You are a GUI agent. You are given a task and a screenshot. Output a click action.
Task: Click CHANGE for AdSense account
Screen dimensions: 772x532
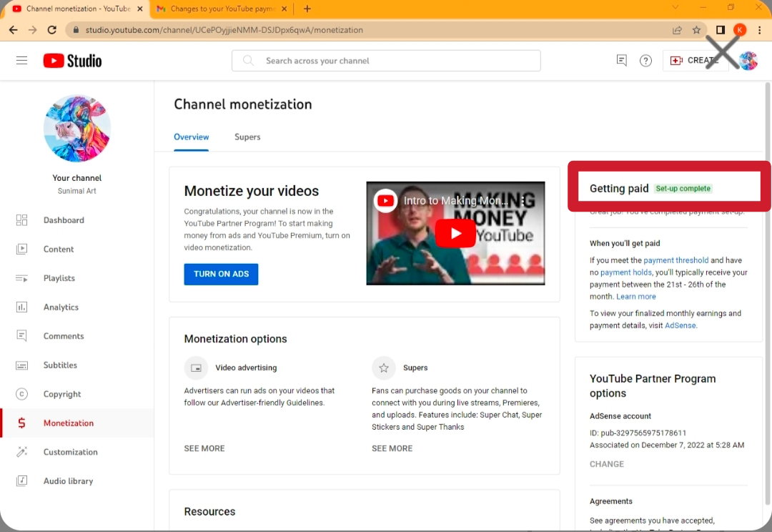click(x=607, y=464)
